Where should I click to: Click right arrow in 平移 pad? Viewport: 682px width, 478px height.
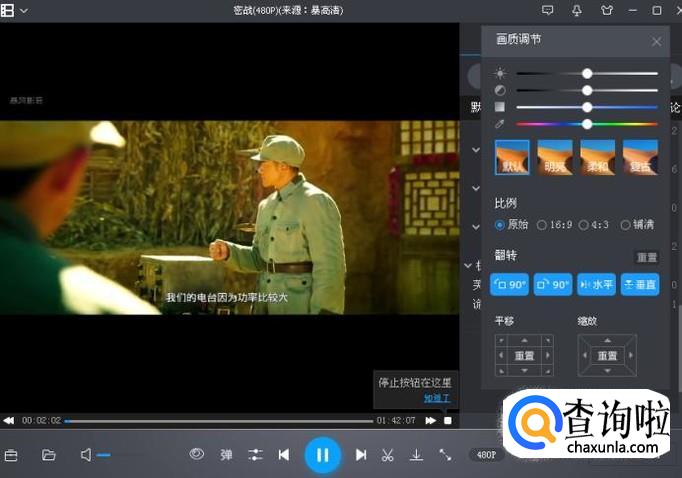tap(548, 355)
